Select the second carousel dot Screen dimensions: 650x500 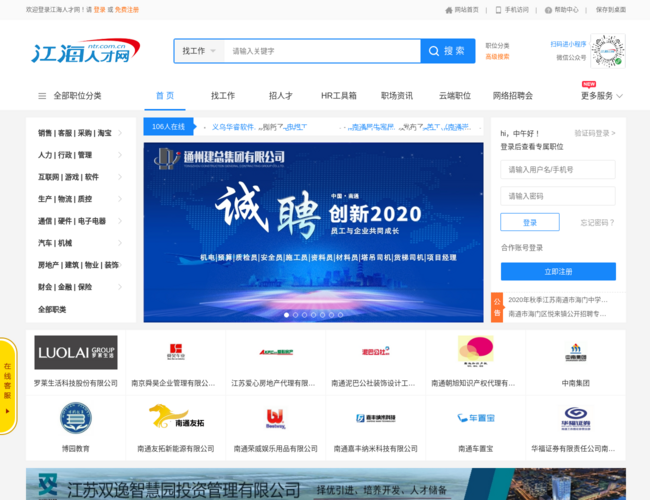coord(296,315)
